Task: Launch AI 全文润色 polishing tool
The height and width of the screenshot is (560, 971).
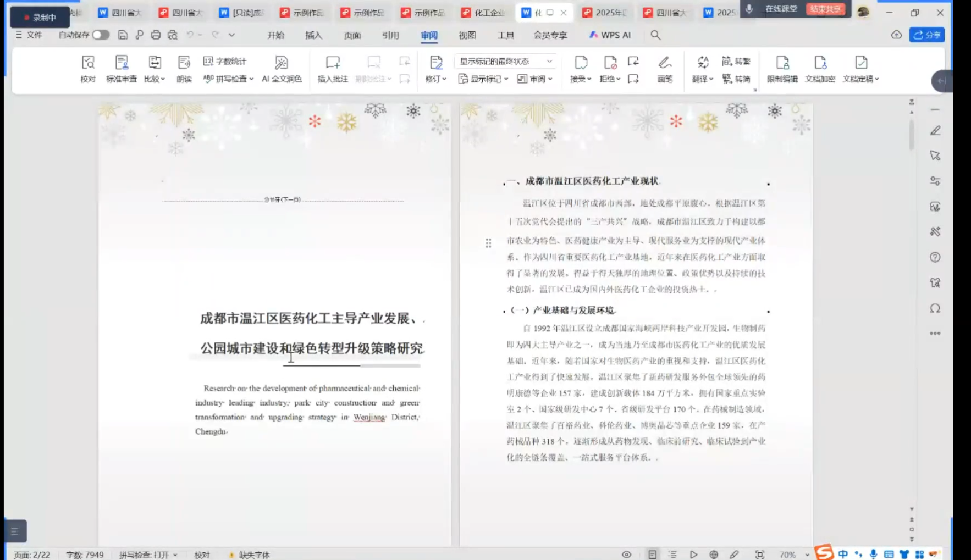Action: (282, 69)
